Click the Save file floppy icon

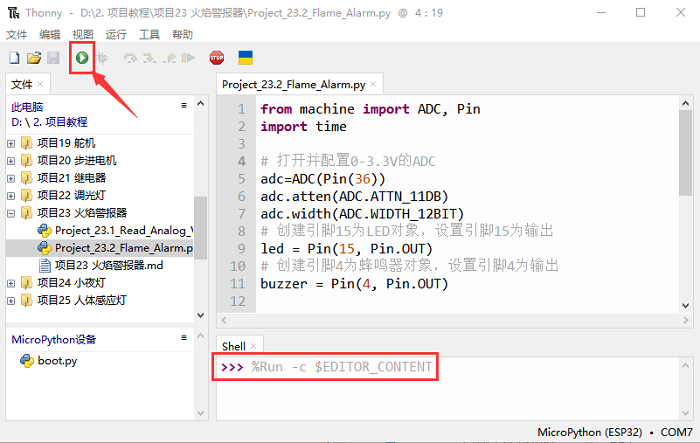[x=52, y=58]
